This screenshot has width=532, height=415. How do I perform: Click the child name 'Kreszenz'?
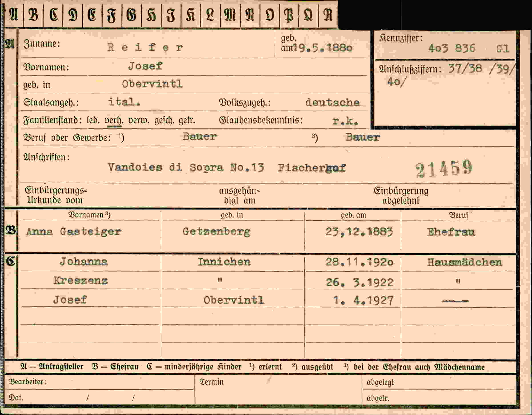(81, 281)
